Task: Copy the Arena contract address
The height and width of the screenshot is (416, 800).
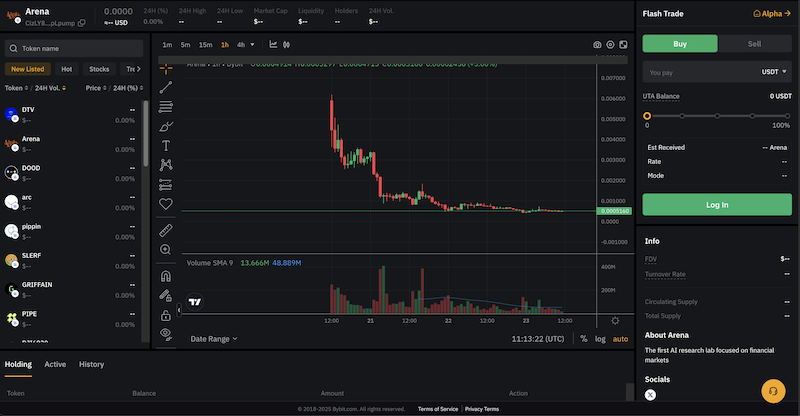Action: (x=82, y=23)
